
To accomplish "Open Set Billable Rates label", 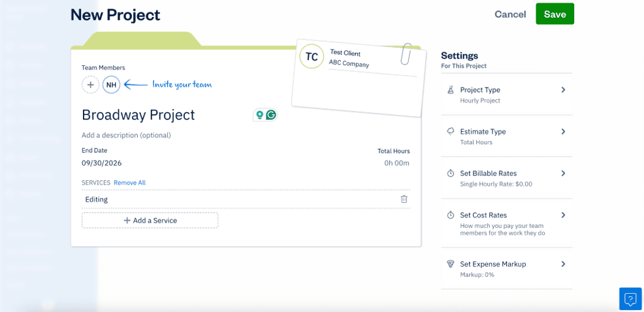I will click(x=489, y=173).
